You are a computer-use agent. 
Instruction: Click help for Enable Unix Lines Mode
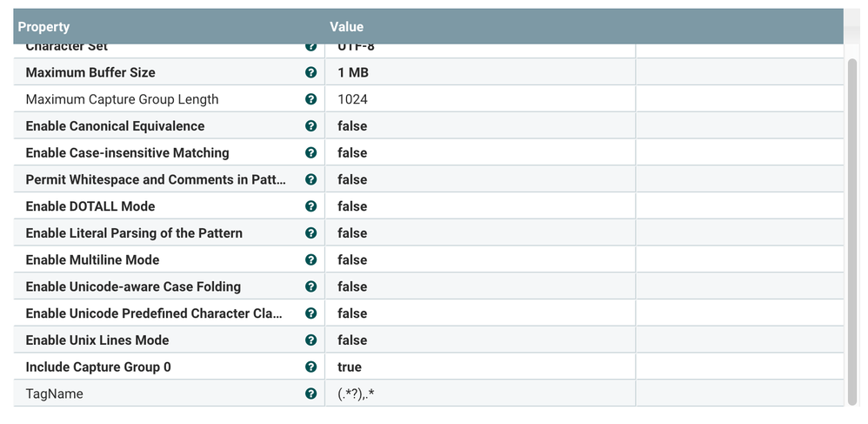click(x=310, y=340)
